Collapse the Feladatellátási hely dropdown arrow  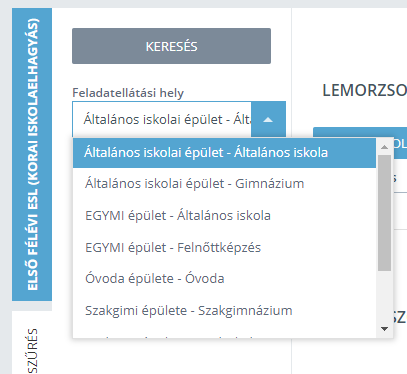point(268,119)
